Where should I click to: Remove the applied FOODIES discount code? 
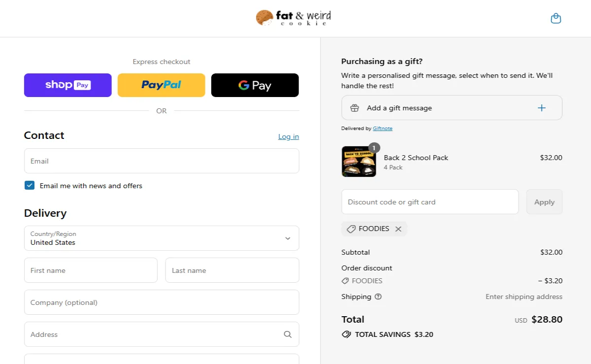tap(398, 229)
